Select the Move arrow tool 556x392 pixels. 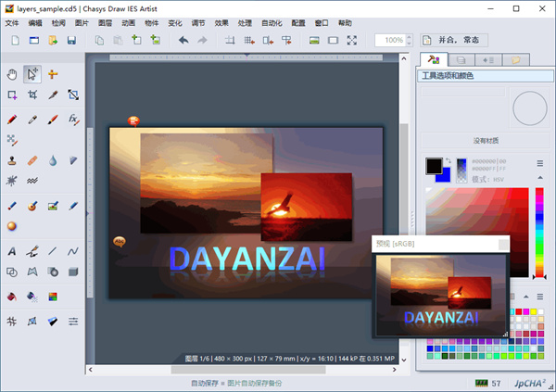32,74
